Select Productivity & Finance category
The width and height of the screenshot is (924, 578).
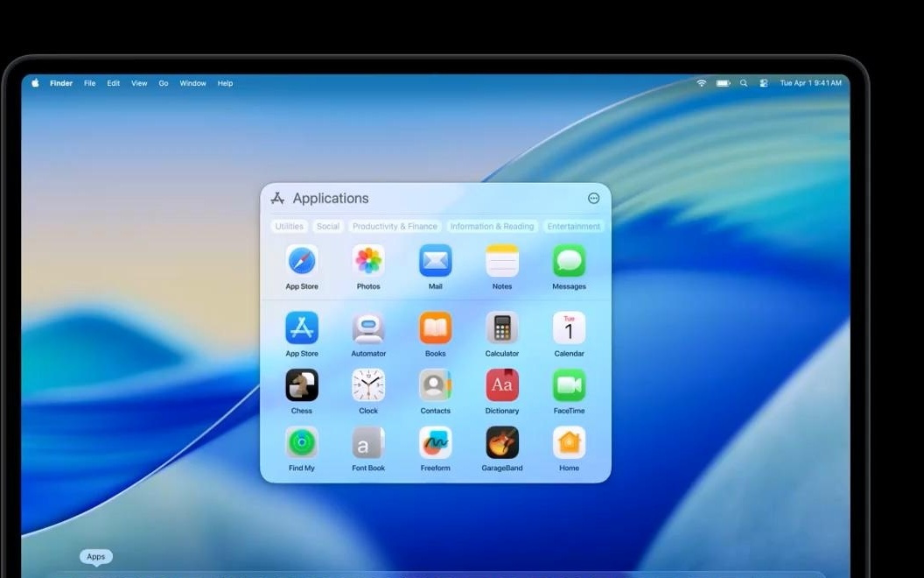pos(395,227)
